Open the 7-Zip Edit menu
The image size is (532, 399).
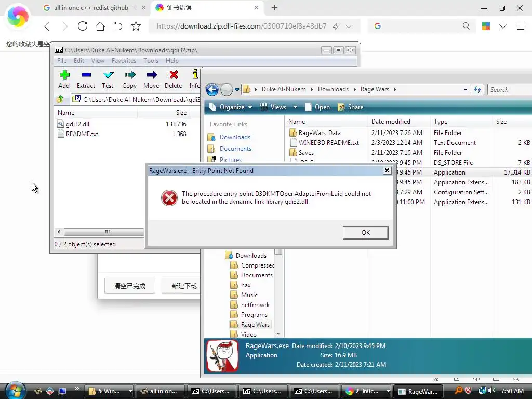(79, 61)
